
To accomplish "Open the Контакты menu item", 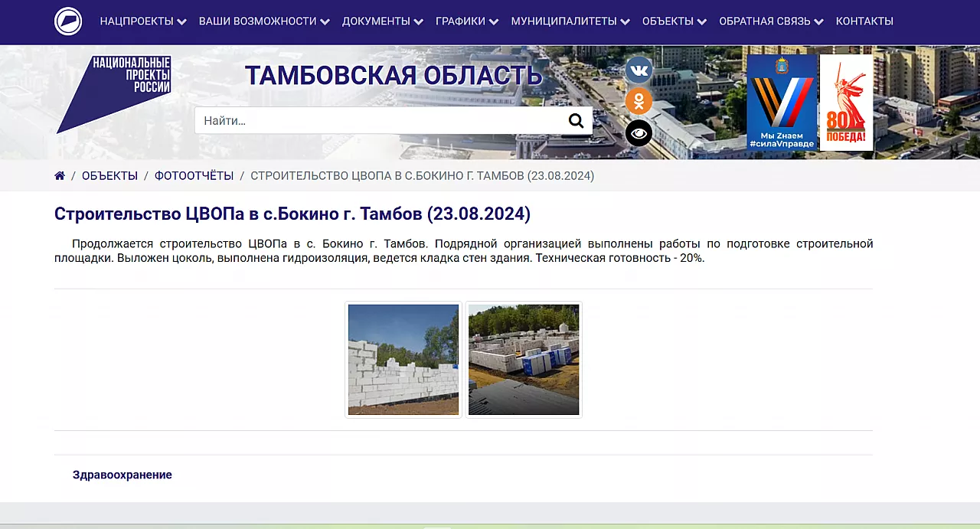I will pyautogui.click(x=864, y=21).
